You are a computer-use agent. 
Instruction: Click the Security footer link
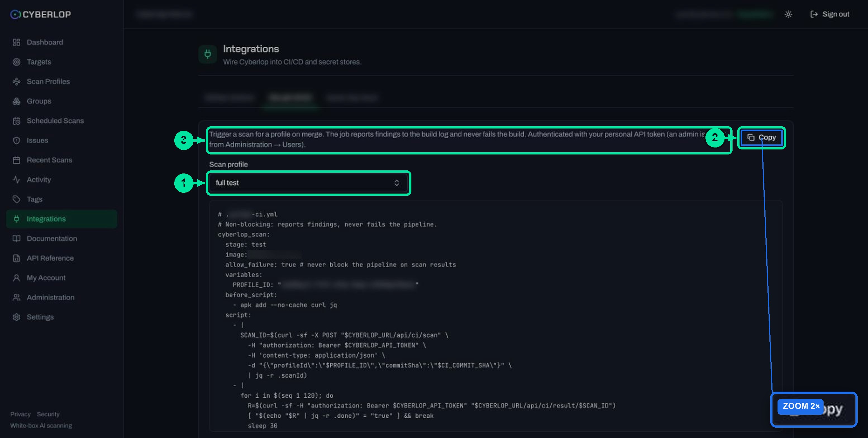(48, 414)
